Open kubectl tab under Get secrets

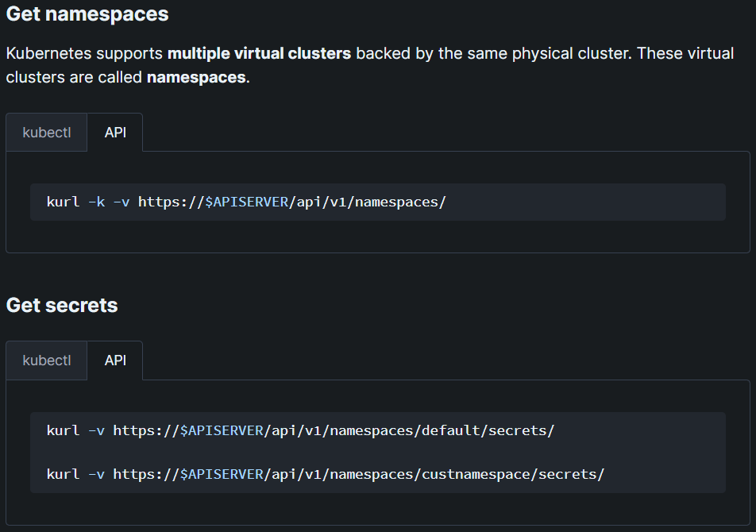(46, 360)
